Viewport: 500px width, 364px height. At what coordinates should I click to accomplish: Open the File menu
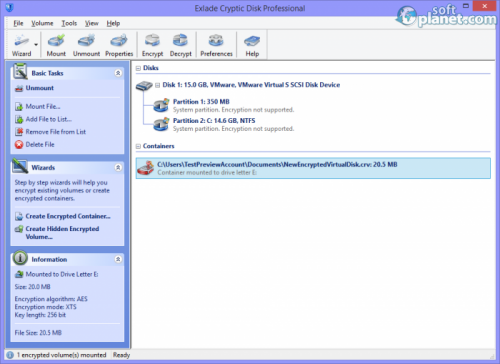(x=18, y=23)
